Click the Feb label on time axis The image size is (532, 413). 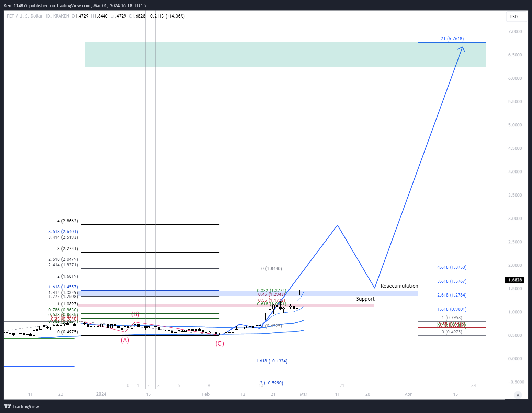(x=206, y=394)
